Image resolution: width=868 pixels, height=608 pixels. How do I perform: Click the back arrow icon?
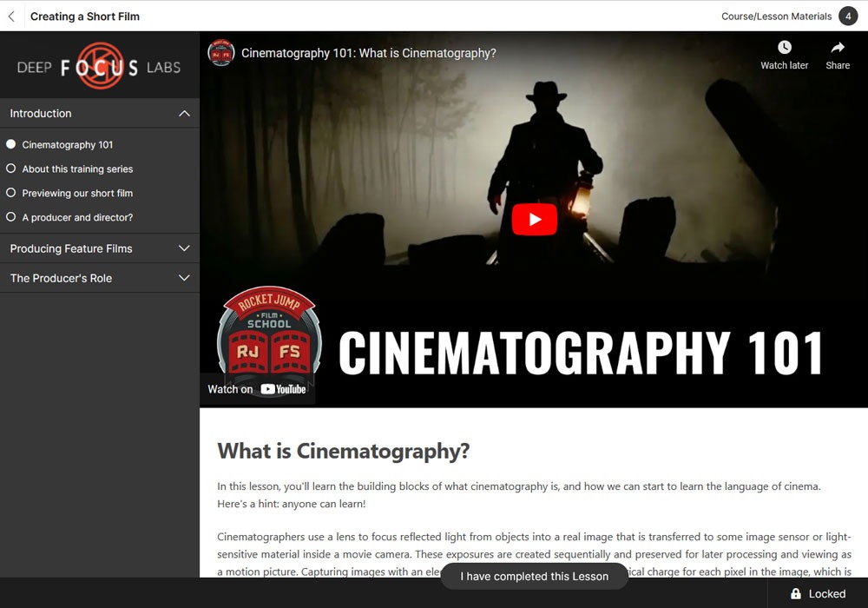[11, 17]
